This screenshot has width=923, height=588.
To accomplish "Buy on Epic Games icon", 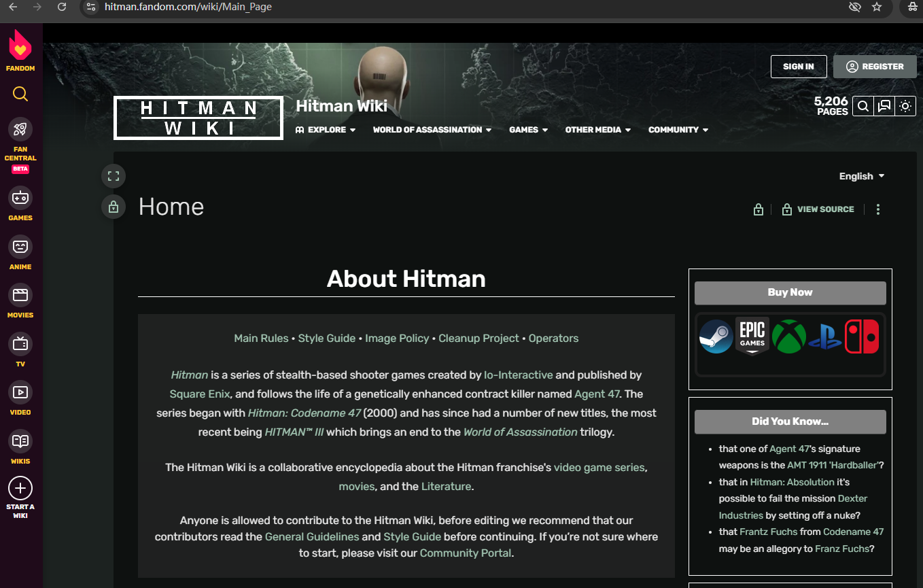I will tap(752, 336).
